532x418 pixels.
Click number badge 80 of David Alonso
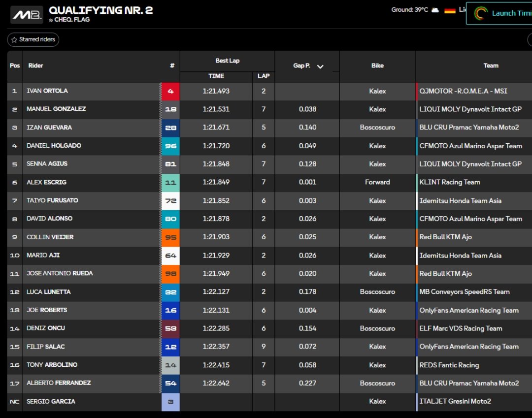pyautogui.click(x=170, y=219)
